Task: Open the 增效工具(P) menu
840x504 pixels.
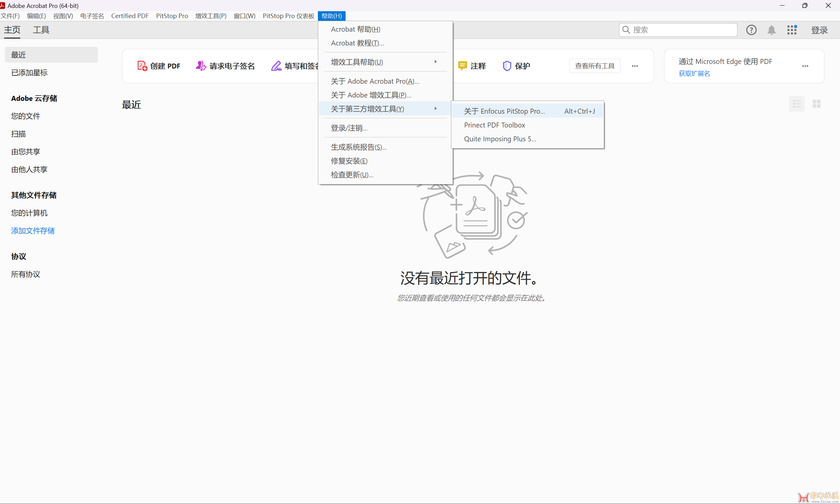Action: [211, 16]
